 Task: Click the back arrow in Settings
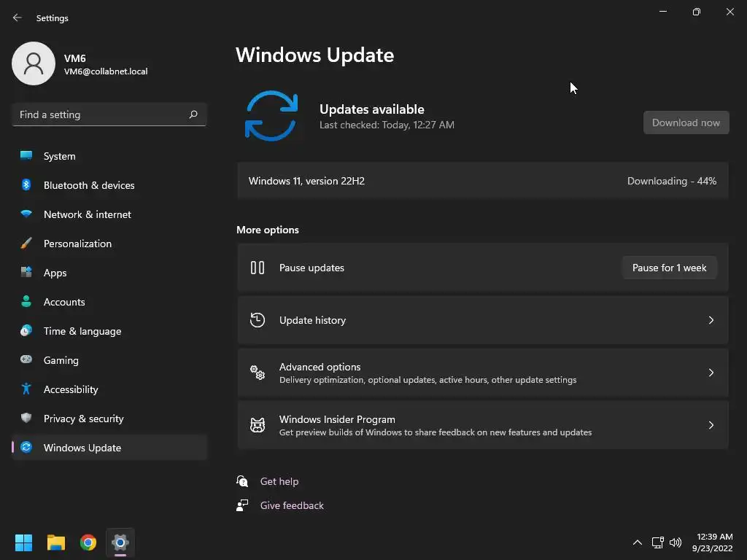point(18,17)
